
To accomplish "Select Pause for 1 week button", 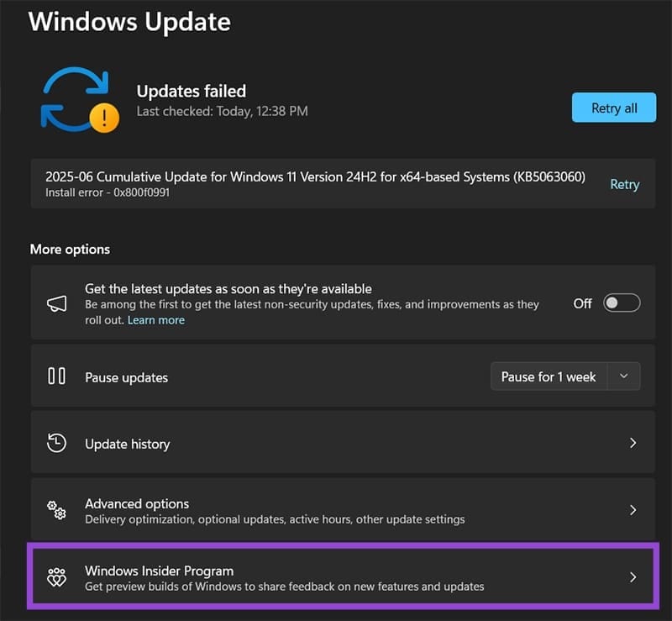I will click(x=549, y=376).
